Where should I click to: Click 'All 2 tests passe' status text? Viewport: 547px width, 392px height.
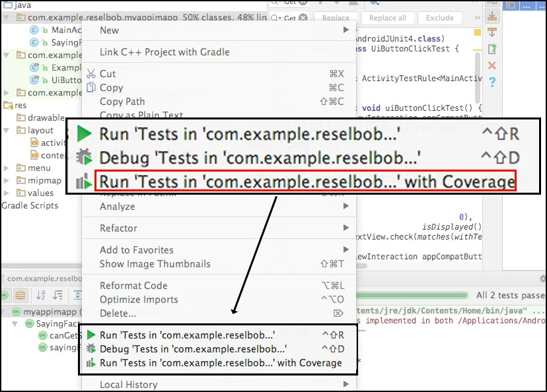click(511, 295)
